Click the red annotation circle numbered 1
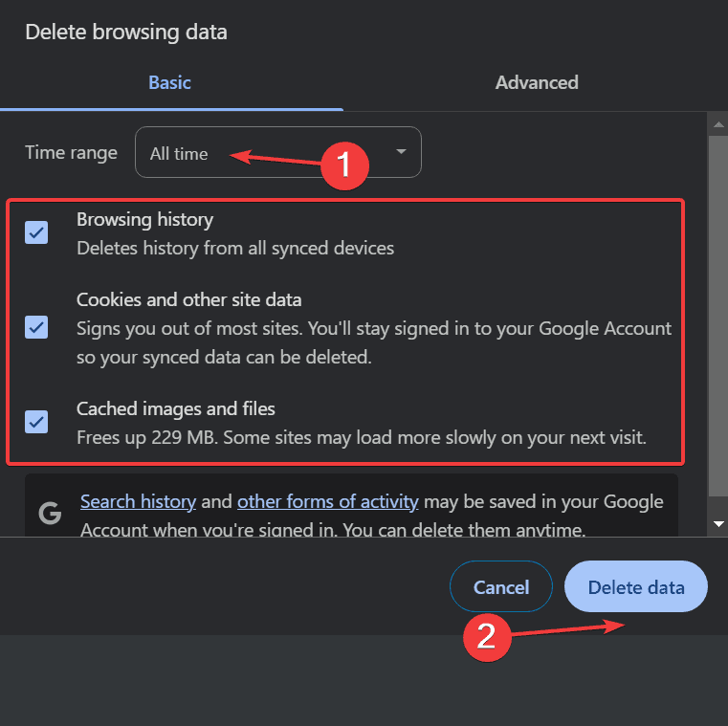Image resolution: width=728 pixels, height=726 pixels. click(344, 165)
